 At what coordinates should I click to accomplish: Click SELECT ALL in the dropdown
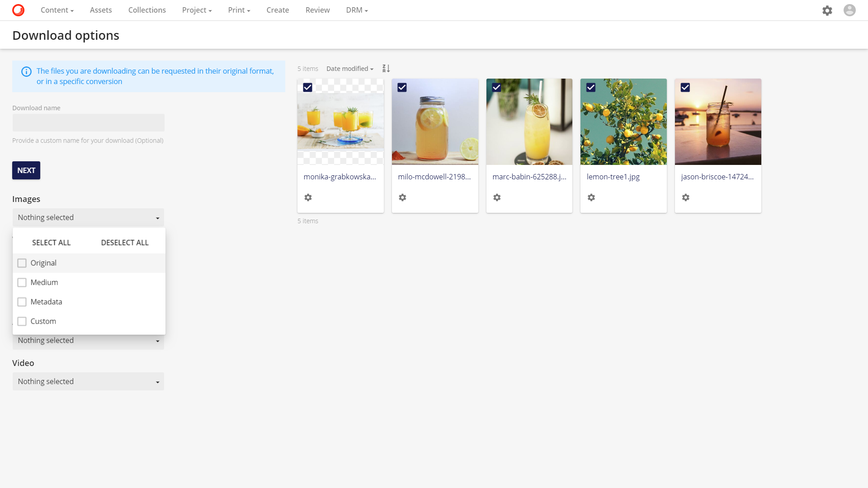point(51,243)
